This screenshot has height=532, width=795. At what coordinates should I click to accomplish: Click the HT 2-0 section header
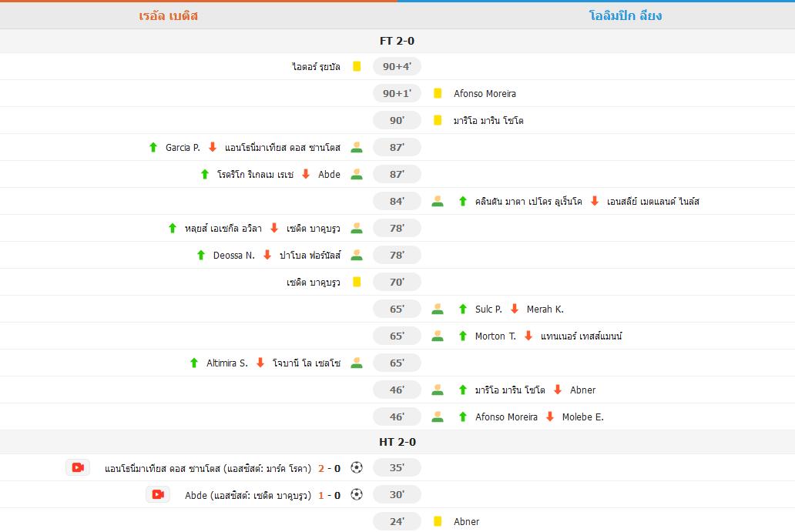[x=397, y=442]
